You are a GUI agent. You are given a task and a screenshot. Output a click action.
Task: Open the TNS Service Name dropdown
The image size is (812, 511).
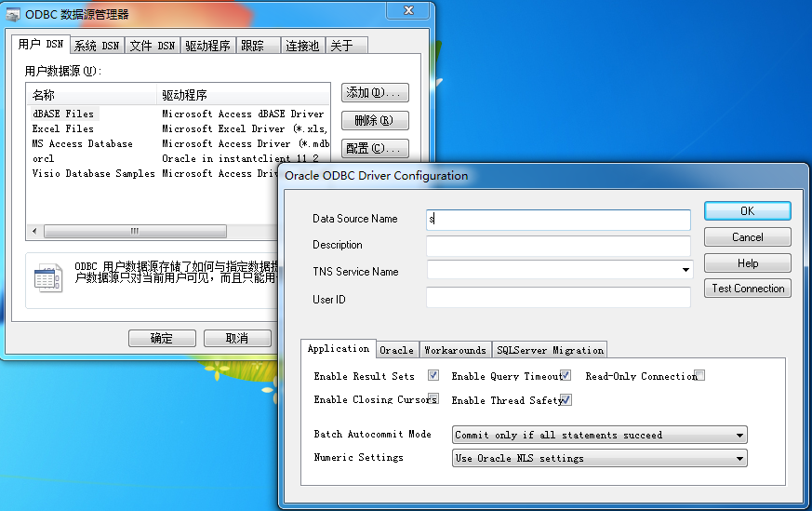click(686, 270)
